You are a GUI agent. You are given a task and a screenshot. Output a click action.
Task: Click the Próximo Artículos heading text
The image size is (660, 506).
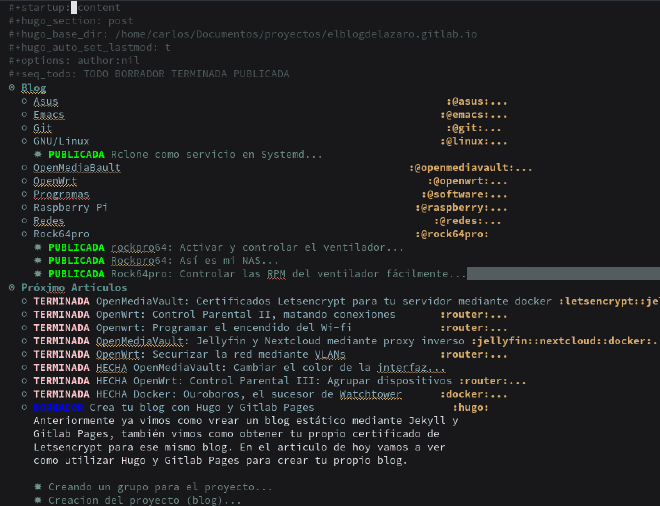pyautogui.click(x=74, y=288)
